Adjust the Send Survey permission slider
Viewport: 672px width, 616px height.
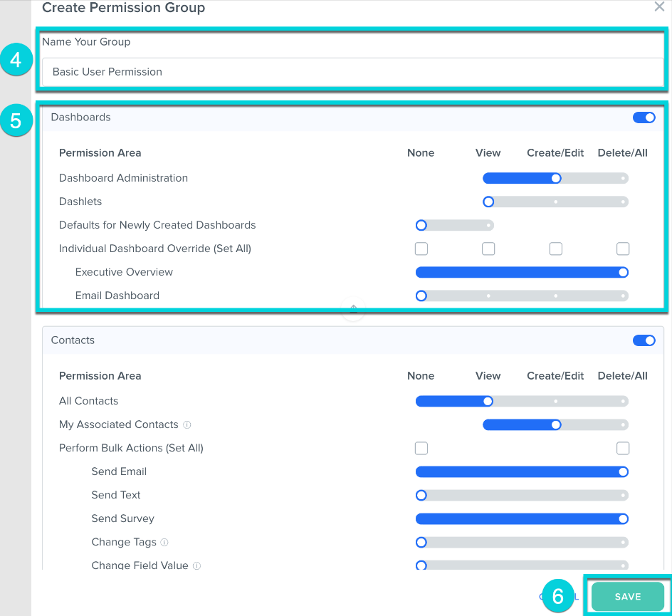(522, 519)
